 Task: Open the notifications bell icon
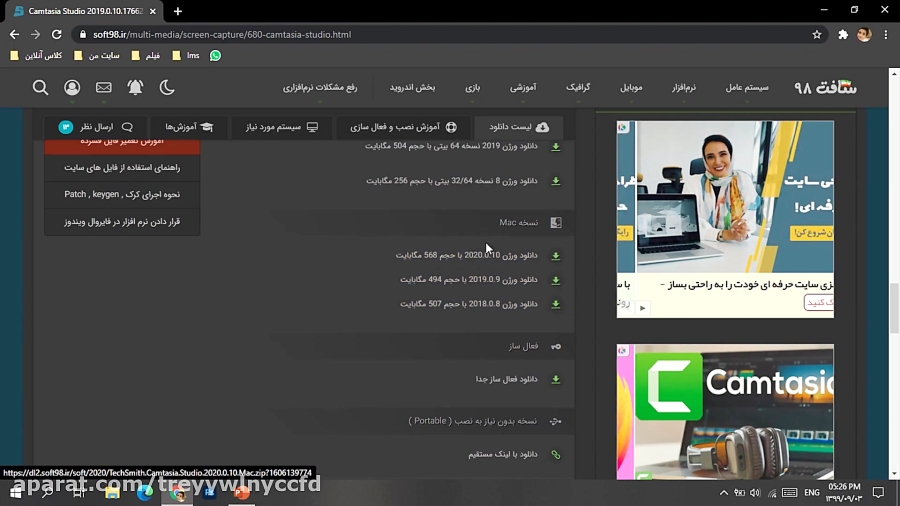click(135, 87)
